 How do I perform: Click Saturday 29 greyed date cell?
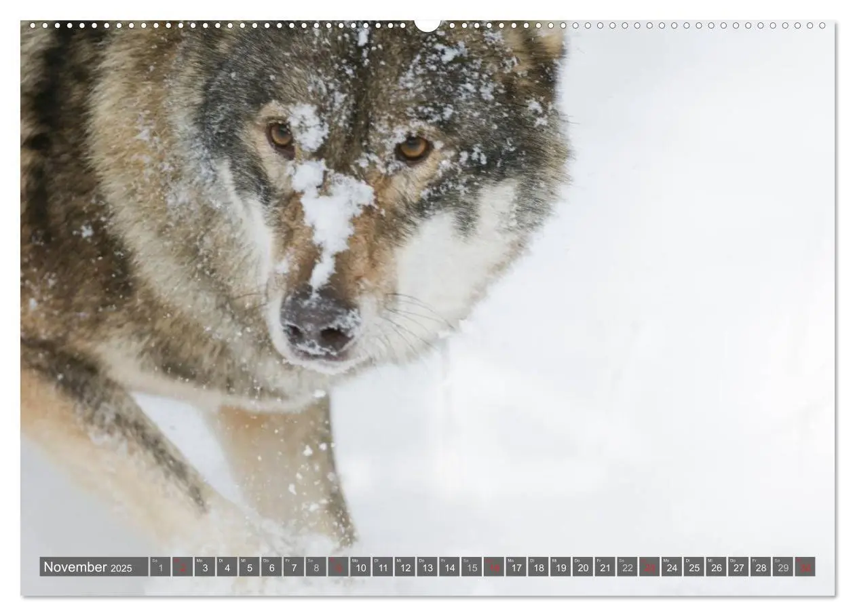point(783,566)
